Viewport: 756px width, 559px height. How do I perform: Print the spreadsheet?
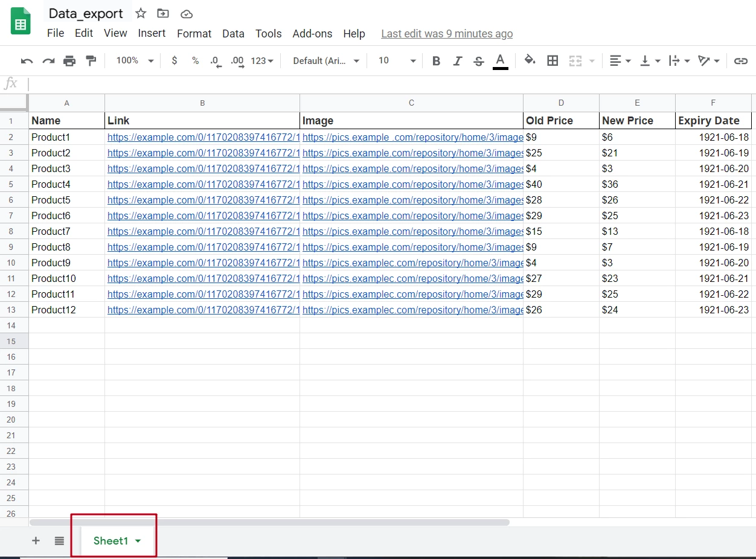tap(69, 61)
